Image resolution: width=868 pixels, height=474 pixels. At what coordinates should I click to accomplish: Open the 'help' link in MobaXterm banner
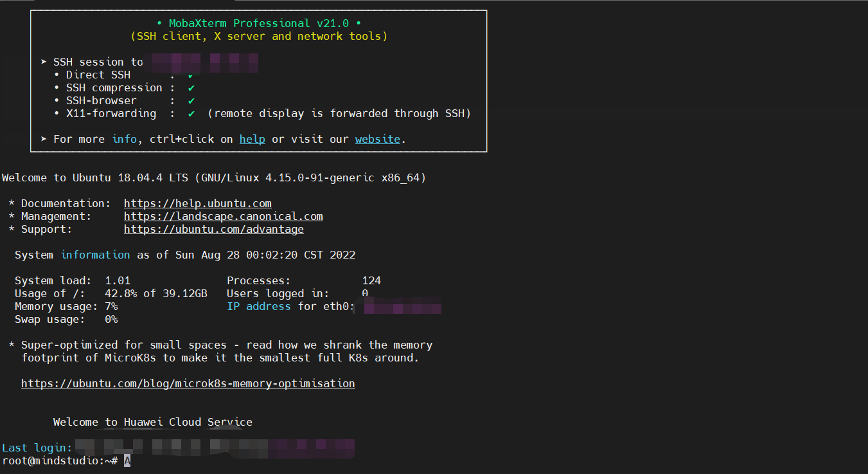pos(252,139)
